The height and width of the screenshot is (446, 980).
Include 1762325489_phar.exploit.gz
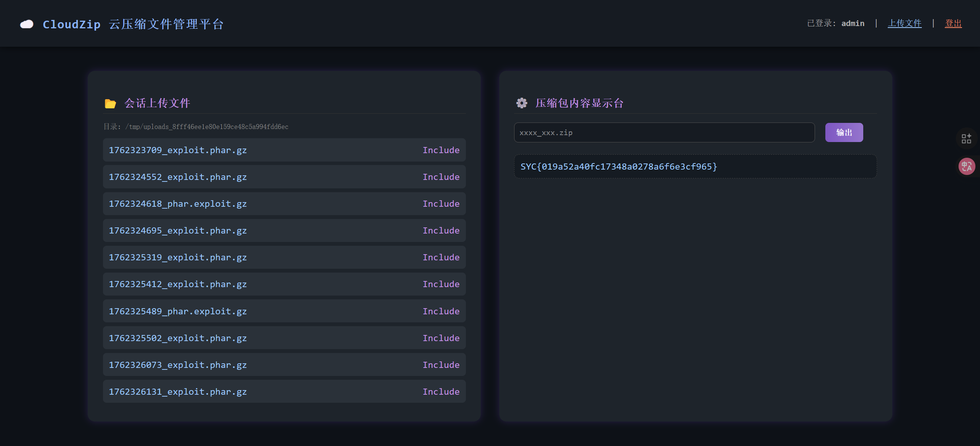[x=441, y=311]
